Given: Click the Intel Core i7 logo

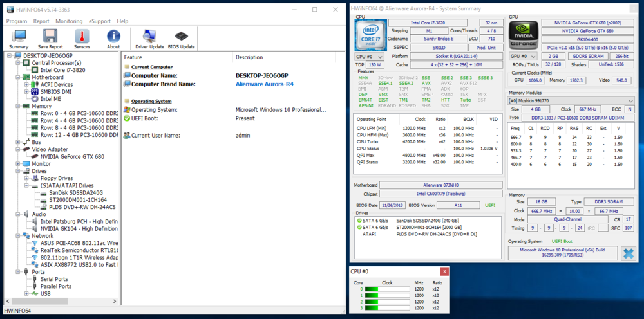Looking at the screenshot, I should (370, 35).
